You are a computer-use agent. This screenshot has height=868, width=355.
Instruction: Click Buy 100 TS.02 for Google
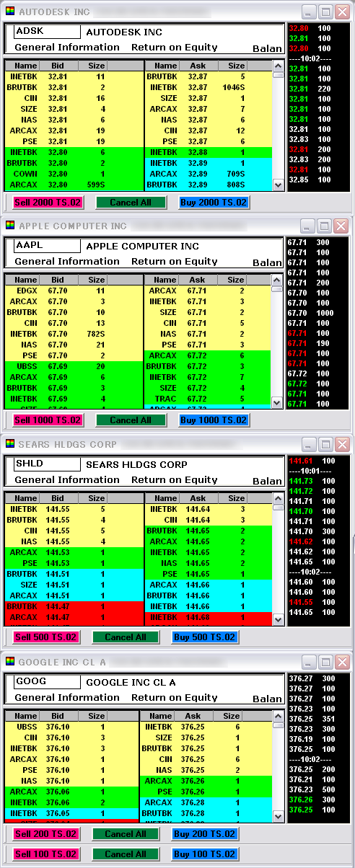click(205, 854)
